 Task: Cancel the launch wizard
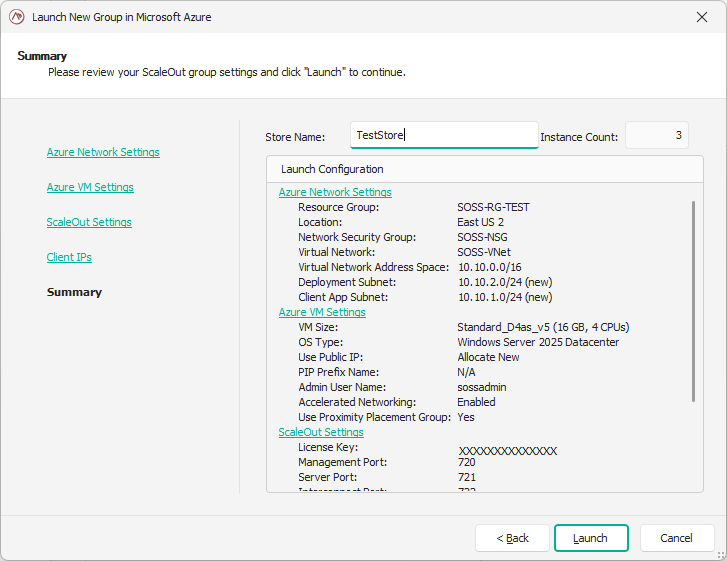pos(677,538)
